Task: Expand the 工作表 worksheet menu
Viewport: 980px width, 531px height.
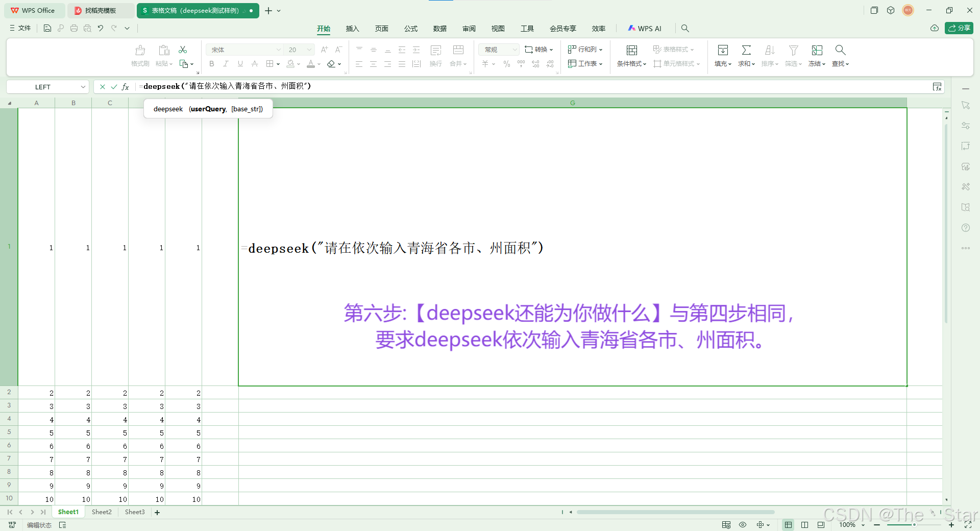Action: point(585,64)
